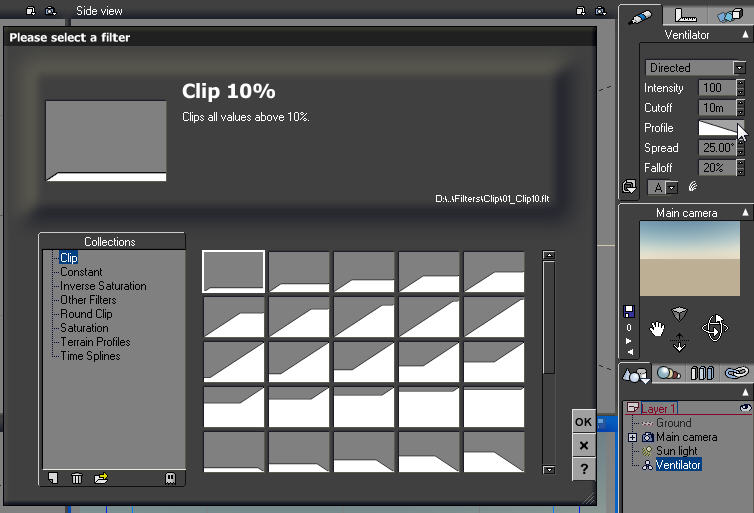
Task: Select the Constant collection
Action: [81, 272]
